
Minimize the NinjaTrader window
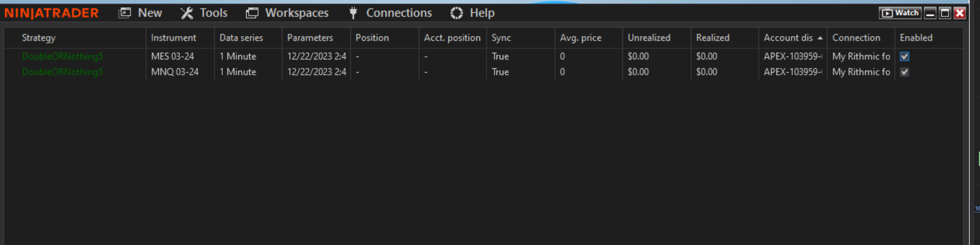(930, 13)
